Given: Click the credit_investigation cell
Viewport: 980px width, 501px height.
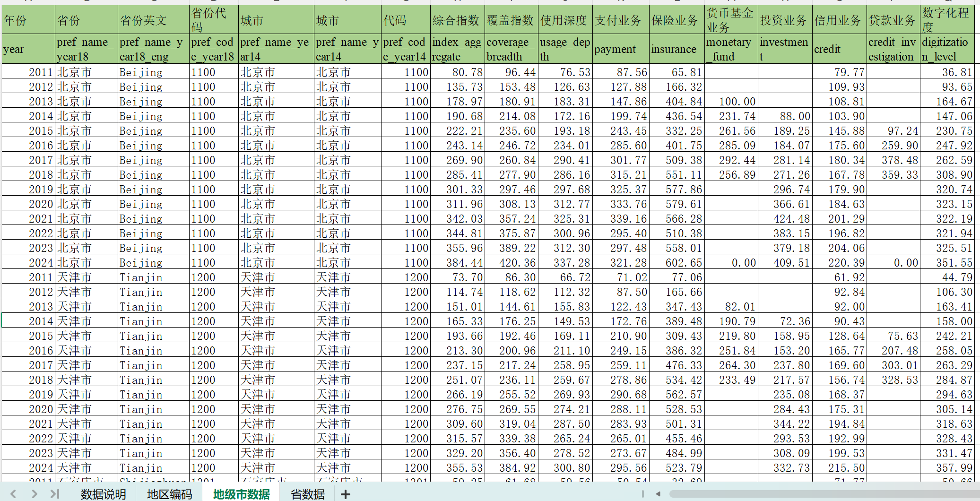Looking at the screenshot, I should [x=893, y=49].
